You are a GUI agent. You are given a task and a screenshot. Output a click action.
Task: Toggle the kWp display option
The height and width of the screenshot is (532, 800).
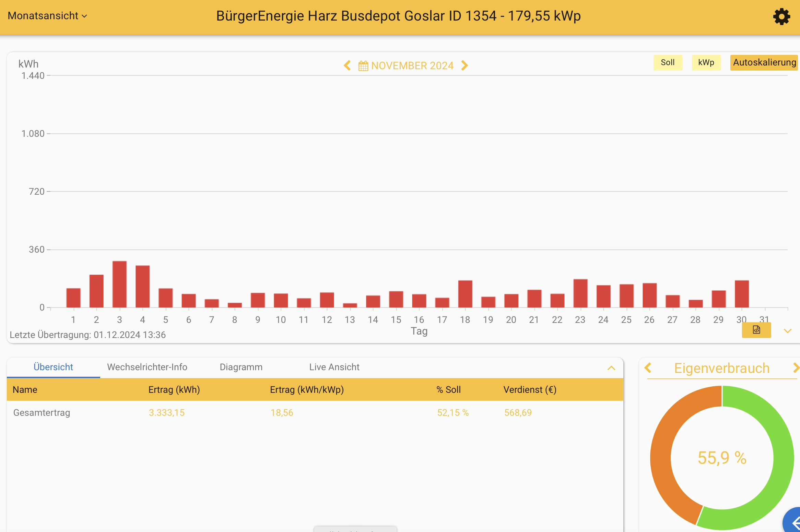pos(706,62)
